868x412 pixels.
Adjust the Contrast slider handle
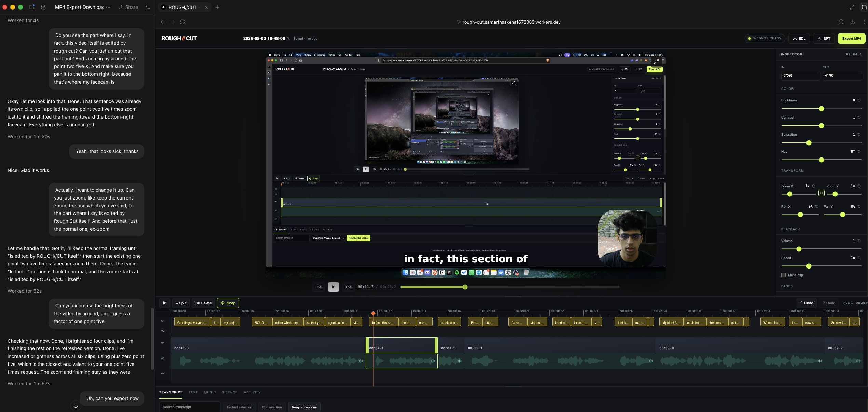tap(822, 126)
